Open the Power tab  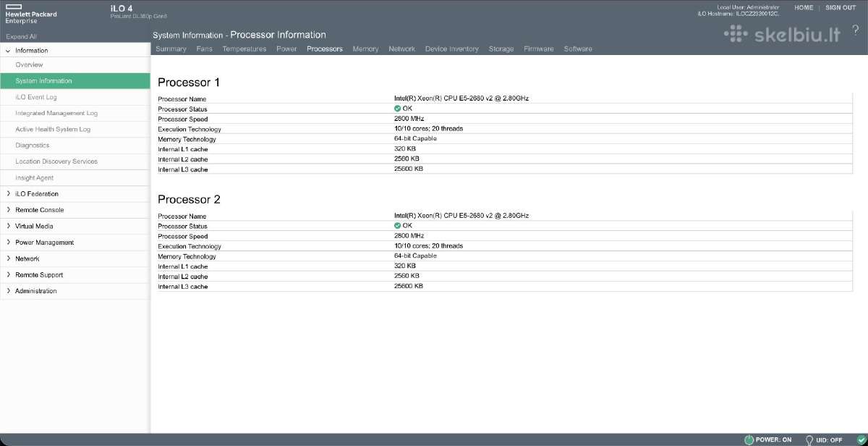(286, 49)
